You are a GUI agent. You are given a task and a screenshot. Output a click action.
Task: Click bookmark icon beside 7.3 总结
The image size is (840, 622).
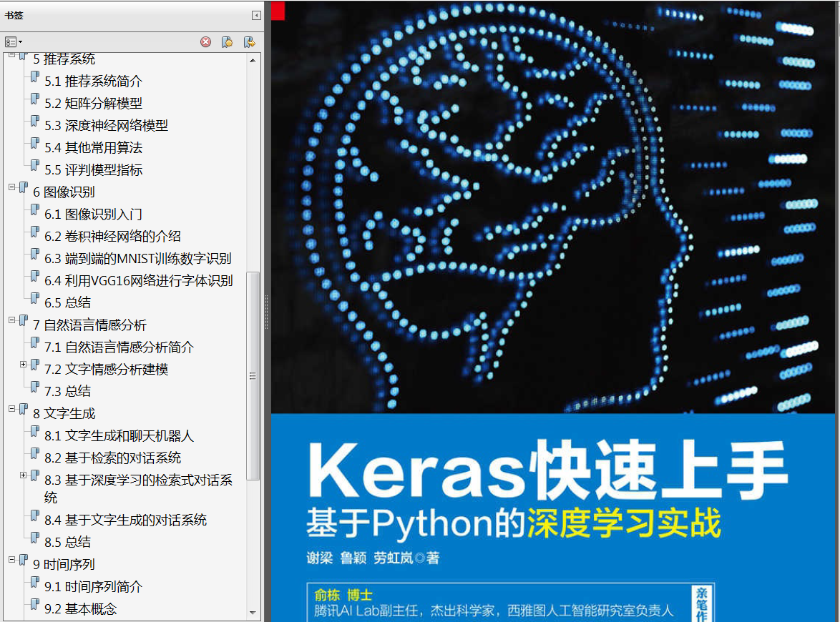35,387
